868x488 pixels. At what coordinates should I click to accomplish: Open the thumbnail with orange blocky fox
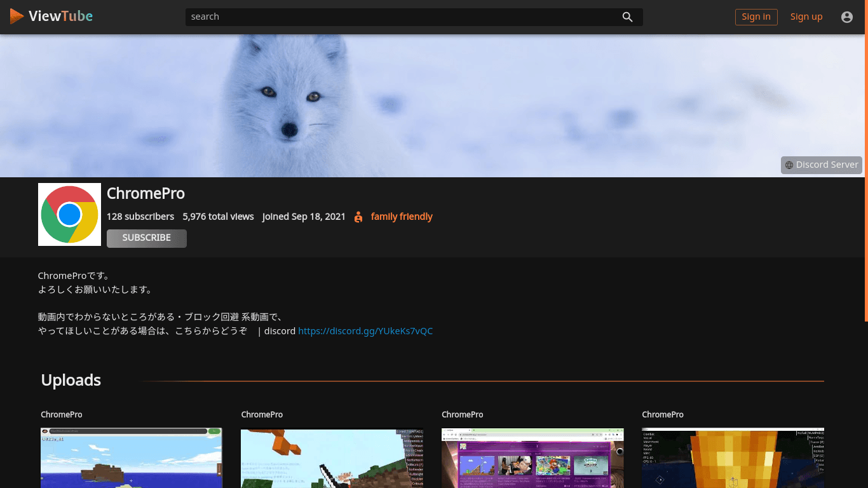[x=332, y=457]
